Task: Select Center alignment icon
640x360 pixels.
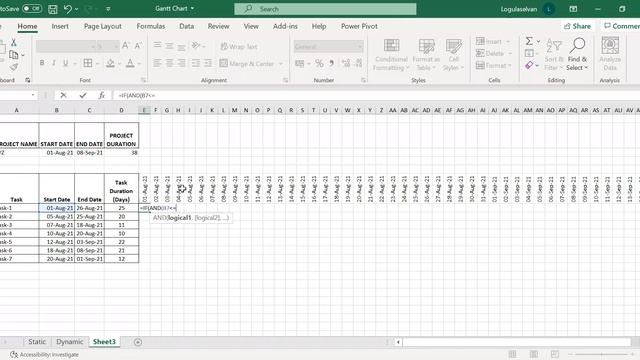Action: 169,63
